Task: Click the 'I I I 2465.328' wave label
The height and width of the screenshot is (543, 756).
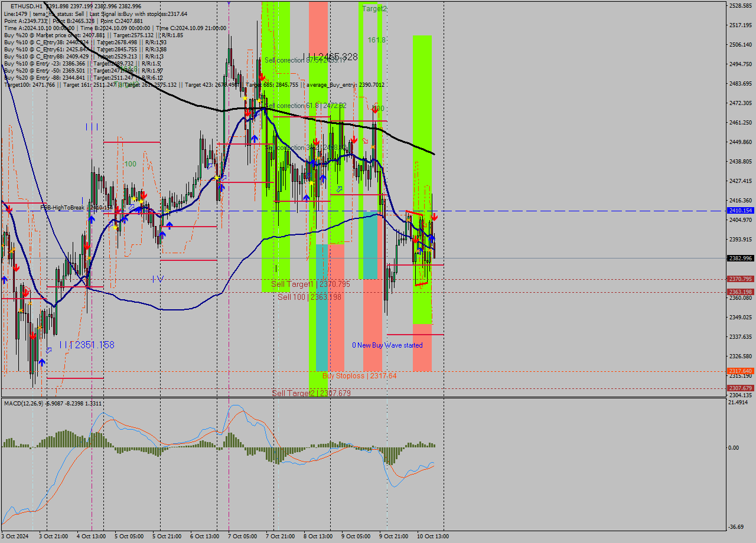Action: tap(330, 57)
